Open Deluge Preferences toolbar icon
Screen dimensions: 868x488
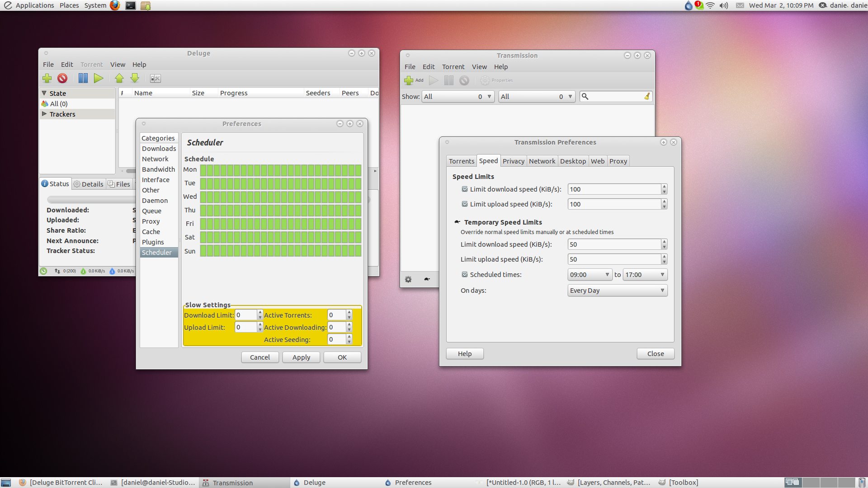pyautogui.click(x=156, y=79)
